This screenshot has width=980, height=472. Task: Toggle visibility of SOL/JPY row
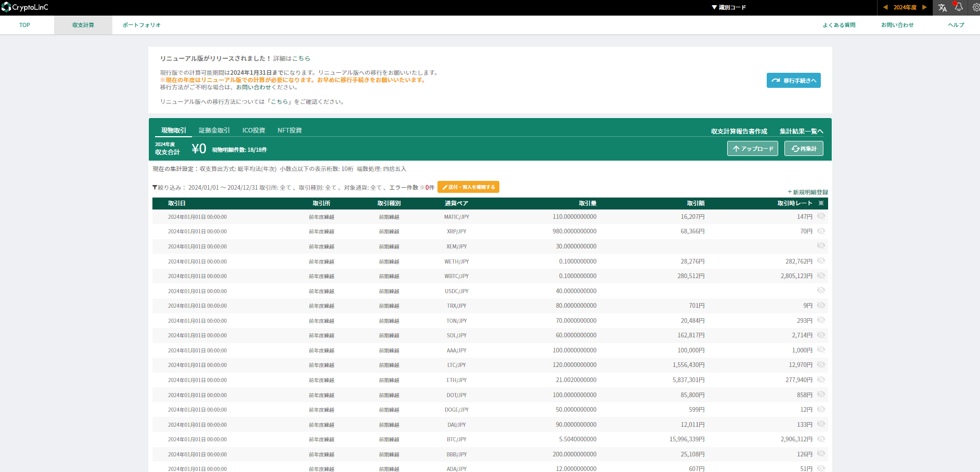[821, 335]
